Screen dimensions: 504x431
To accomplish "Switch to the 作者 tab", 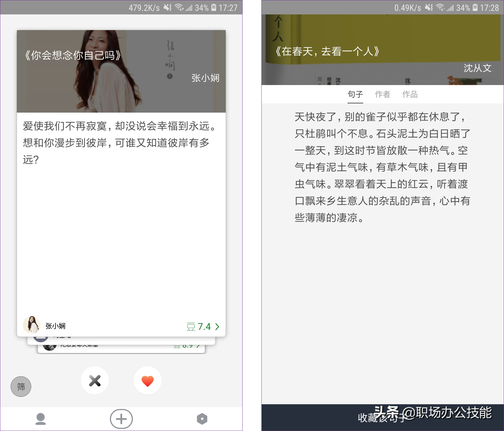I will pyautogui.click(x=383, y=94).
